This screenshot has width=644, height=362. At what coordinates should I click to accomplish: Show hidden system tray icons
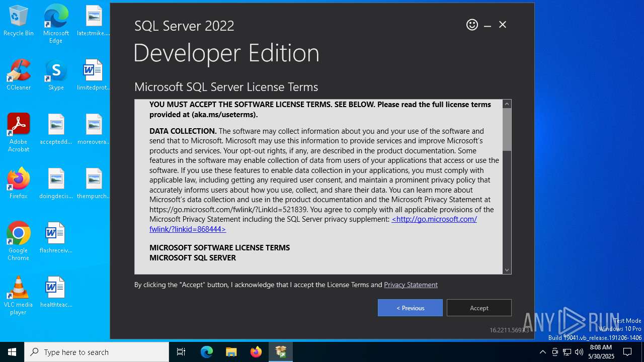[x=542, y=352]
